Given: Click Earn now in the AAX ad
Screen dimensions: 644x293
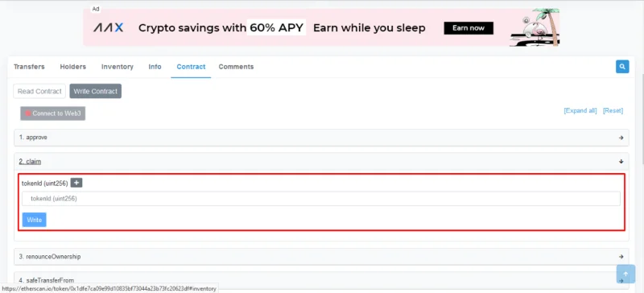Looking at the screenshot, I should 469,28.
